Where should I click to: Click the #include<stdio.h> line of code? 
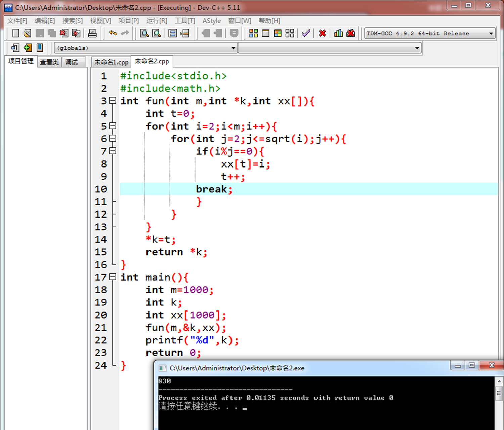(173, 76)
